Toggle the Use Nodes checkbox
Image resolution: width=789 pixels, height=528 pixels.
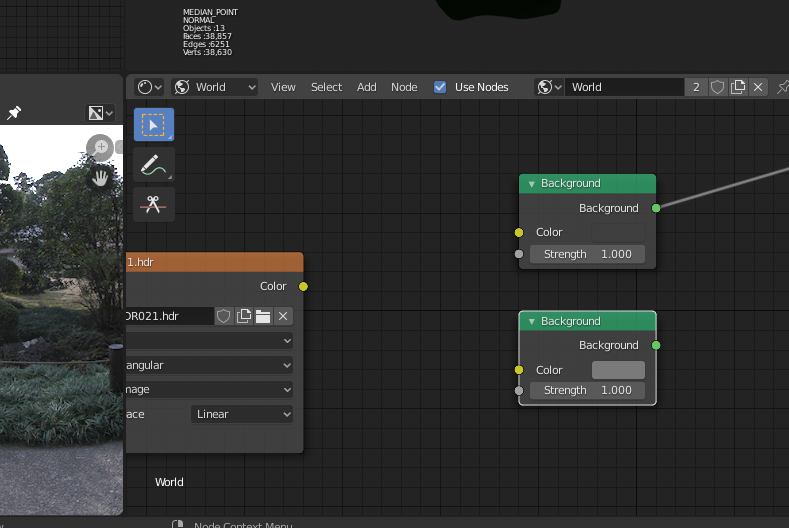(x=440, y=87)
